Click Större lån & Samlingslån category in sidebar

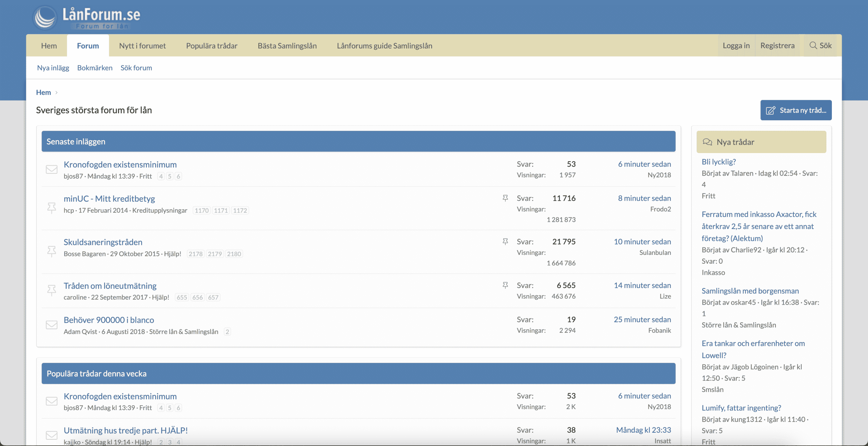pos(739,325)
